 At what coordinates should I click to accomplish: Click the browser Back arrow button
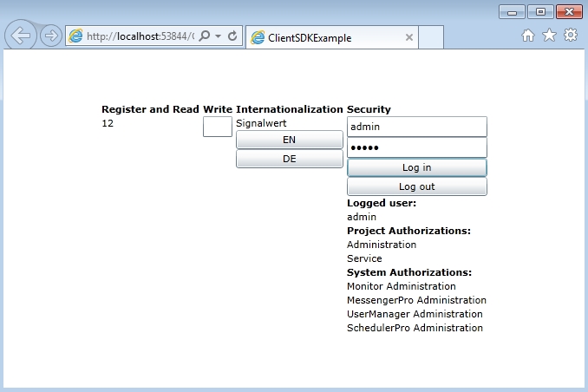click(21, 36)
